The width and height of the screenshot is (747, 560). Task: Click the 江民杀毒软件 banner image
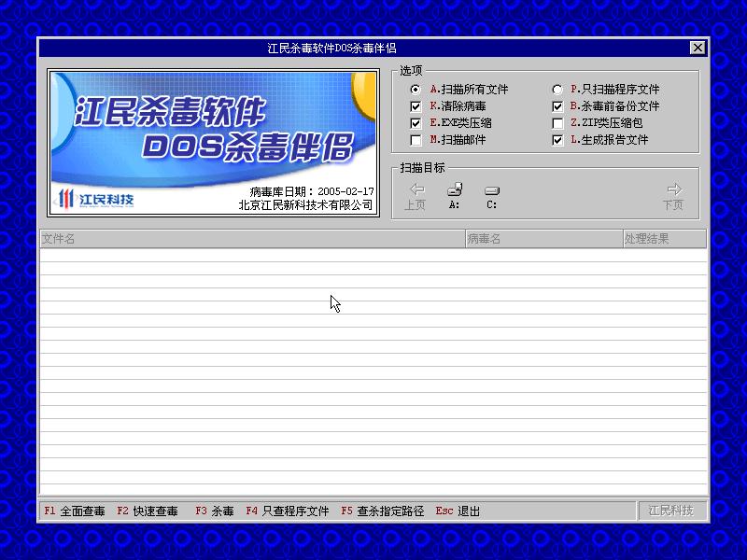coord(214,143)
